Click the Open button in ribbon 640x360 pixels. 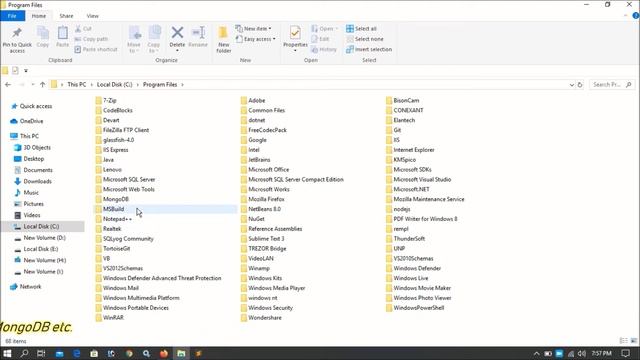324,29
